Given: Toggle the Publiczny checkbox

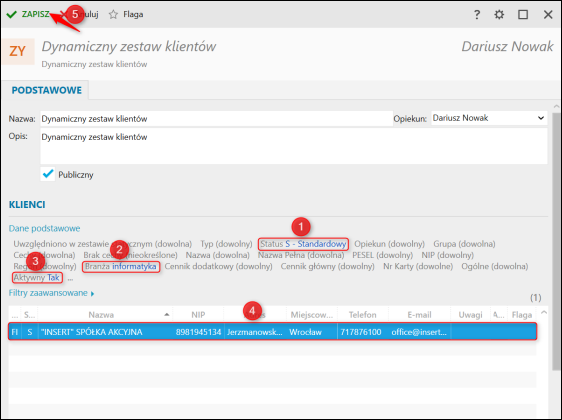Looking at the screenshot, I should pyautogui.click(x=48, y=175).
